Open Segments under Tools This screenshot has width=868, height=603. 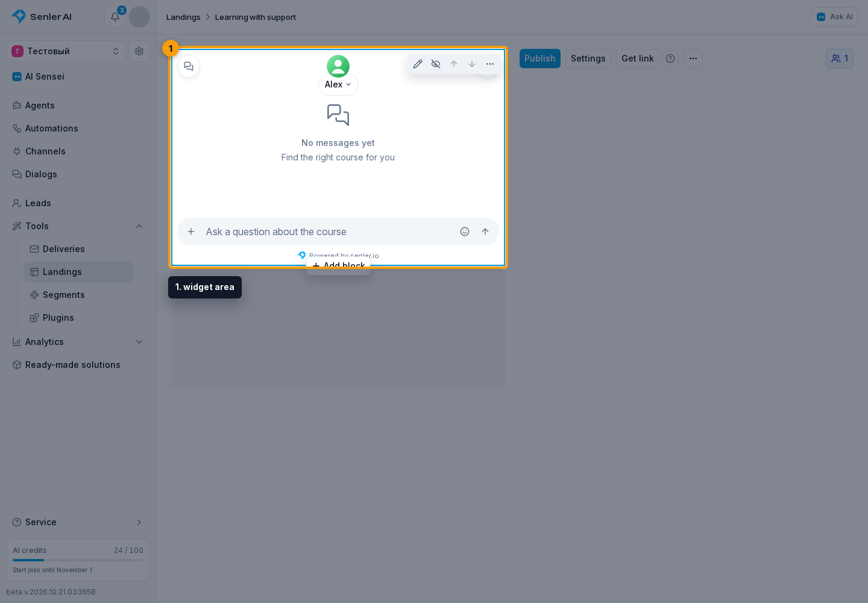pos(78,295)
